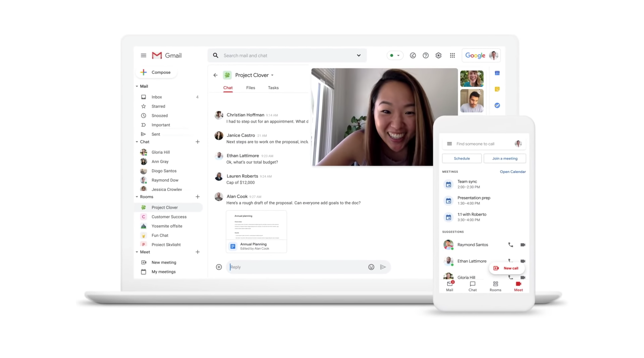
Task: Select the Files tab in Project Clover
Action: 250,87
